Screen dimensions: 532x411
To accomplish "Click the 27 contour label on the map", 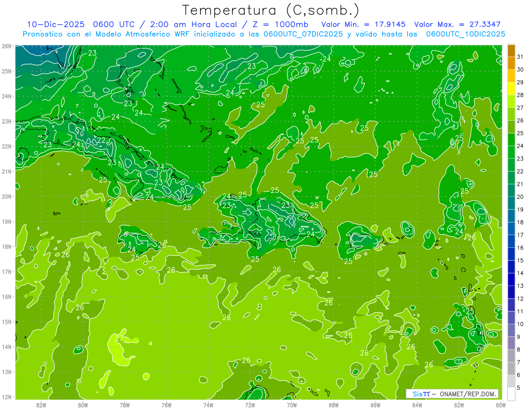I will click(119, 338).
